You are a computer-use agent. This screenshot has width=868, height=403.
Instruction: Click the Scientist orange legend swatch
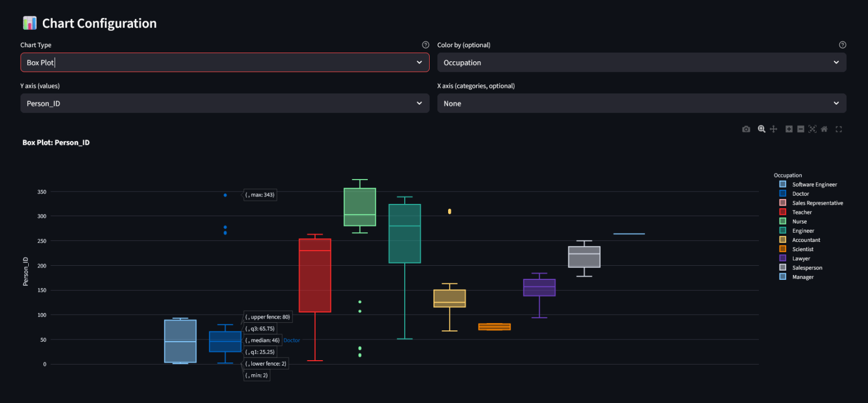point(783,249)
